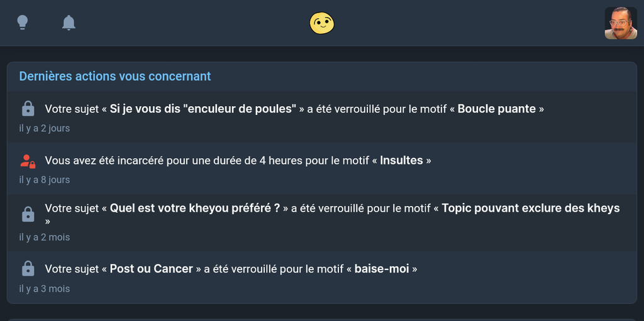Open the "Post ou Cancer" topic
Viewport: 644px width, 321px height.
151,269
